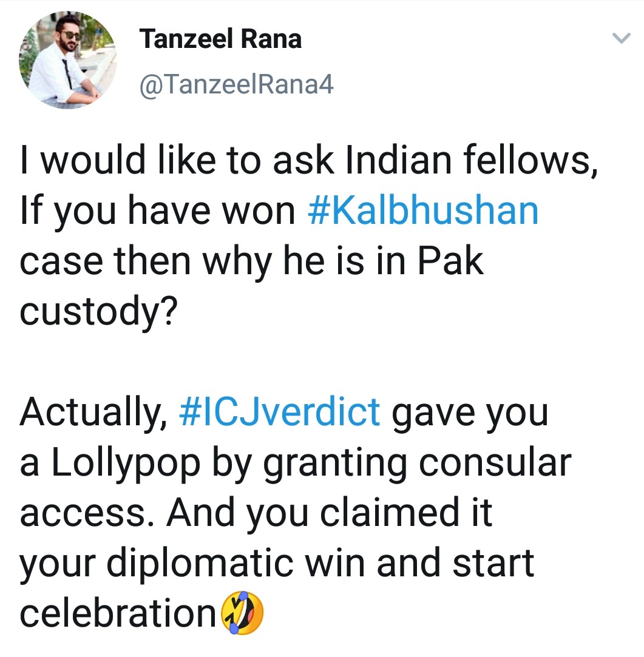The width and height of the screenshot is (644, 657).
Task: Click the laughing emoji after celebration
Action: coord(242,613)
